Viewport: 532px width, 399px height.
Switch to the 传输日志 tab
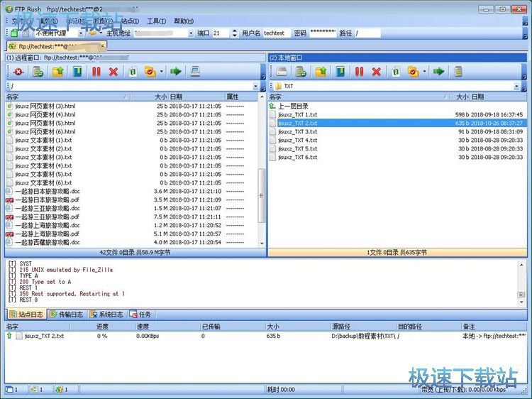tap(67, 315)
